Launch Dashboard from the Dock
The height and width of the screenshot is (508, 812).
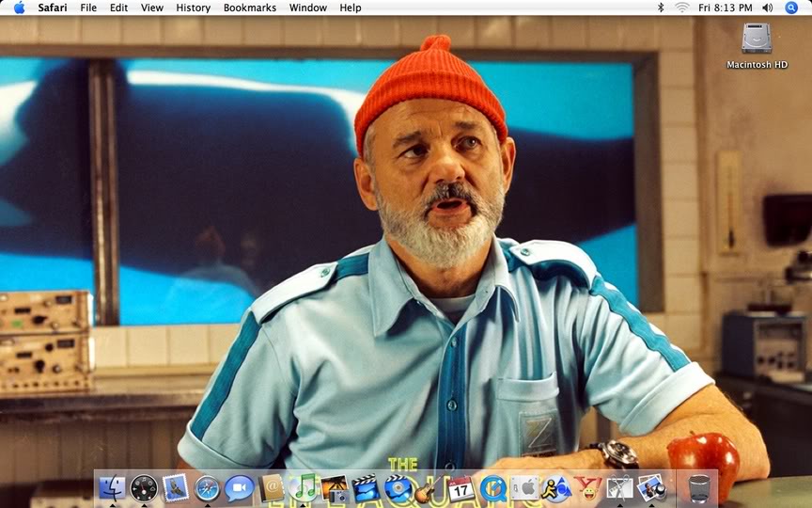click(x=144, y=488)
